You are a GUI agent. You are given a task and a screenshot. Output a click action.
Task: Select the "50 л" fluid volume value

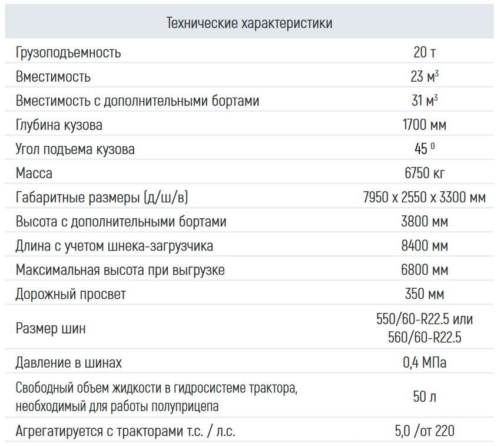[x=425, y=396]
